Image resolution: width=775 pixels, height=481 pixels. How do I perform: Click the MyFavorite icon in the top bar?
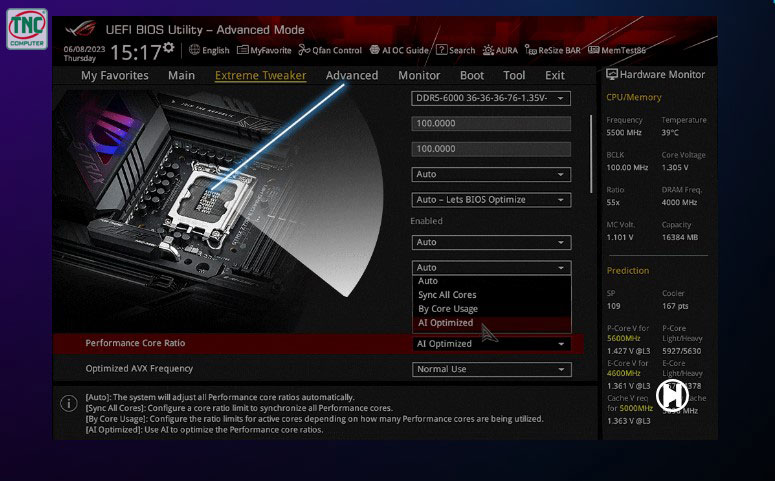tap(242, 50)
